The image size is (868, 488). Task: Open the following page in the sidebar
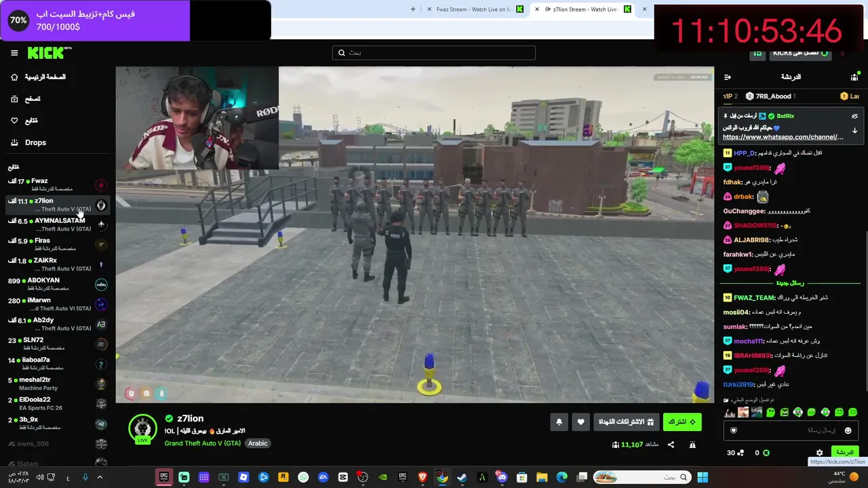(x=24, y=121)
